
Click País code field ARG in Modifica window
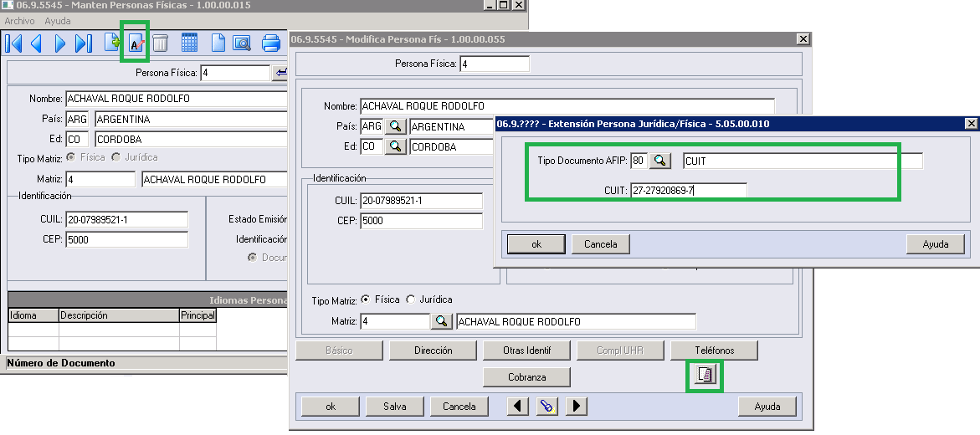coord(372,126)
